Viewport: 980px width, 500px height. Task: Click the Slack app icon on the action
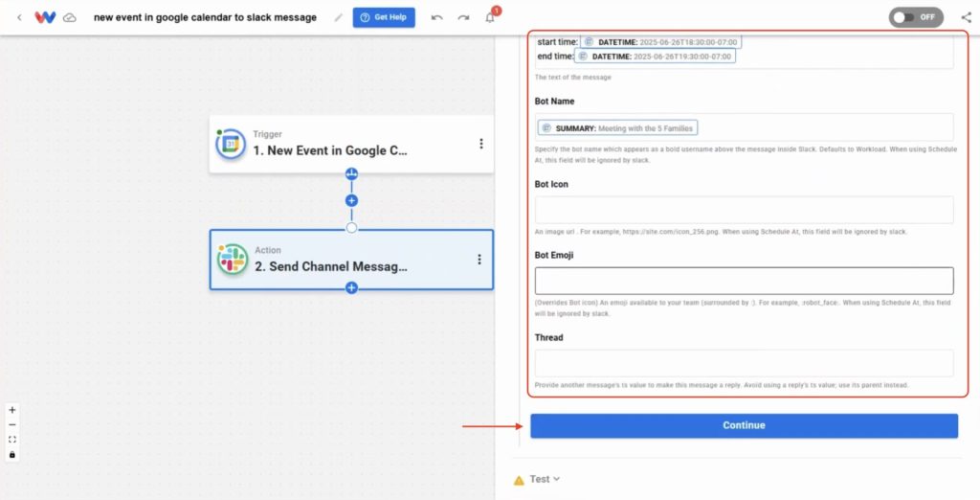[x=233, y=259]
